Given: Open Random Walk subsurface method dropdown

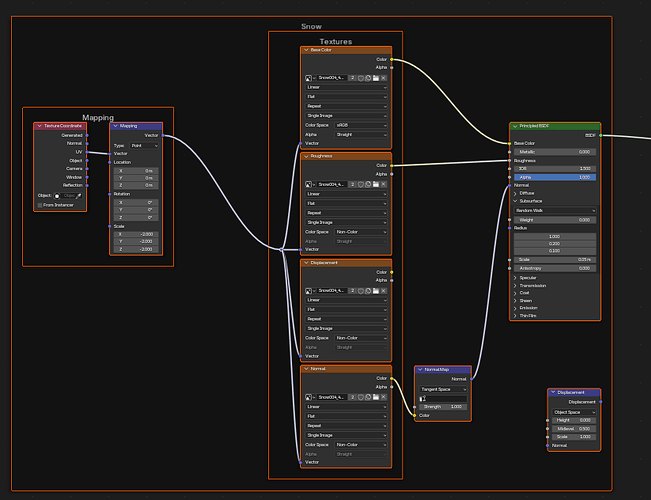Looking at the screenshot, I should pyautogui.click(x=555, y=211).
